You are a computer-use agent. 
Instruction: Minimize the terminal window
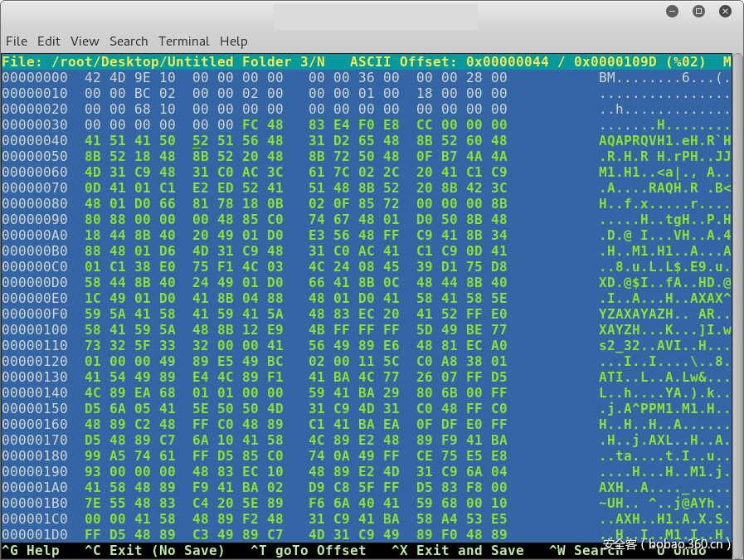click(672, 12)
